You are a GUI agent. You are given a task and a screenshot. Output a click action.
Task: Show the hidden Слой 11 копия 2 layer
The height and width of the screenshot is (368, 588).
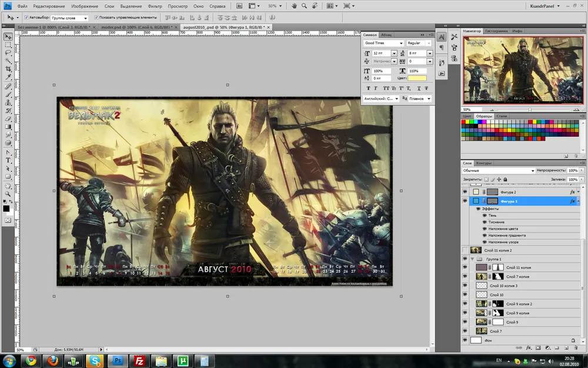[465, 250]
